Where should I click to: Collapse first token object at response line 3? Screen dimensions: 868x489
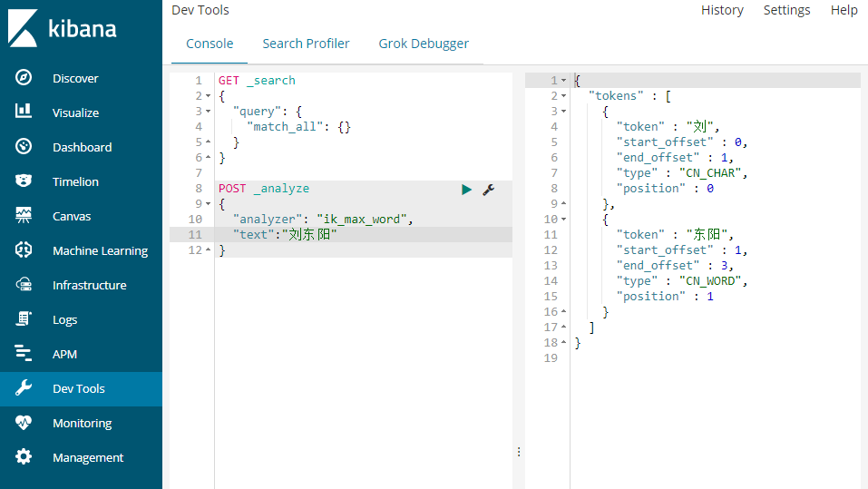coord(563,112)
